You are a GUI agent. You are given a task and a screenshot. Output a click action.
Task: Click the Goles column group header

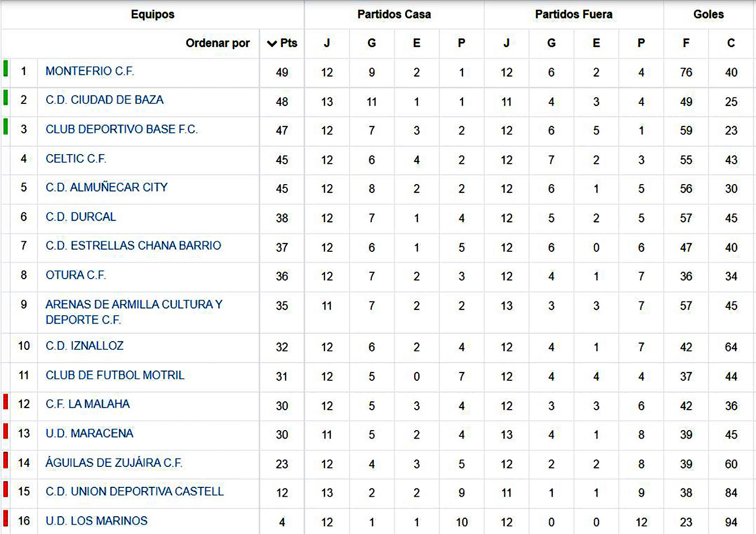coord(708,15)
